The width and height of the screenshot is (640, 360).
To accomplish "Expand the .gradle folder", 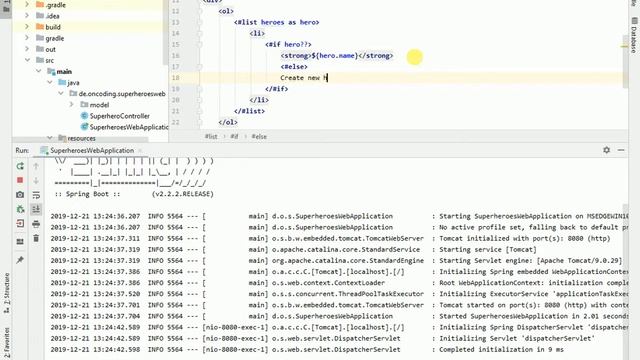I will tap(27, 4).
